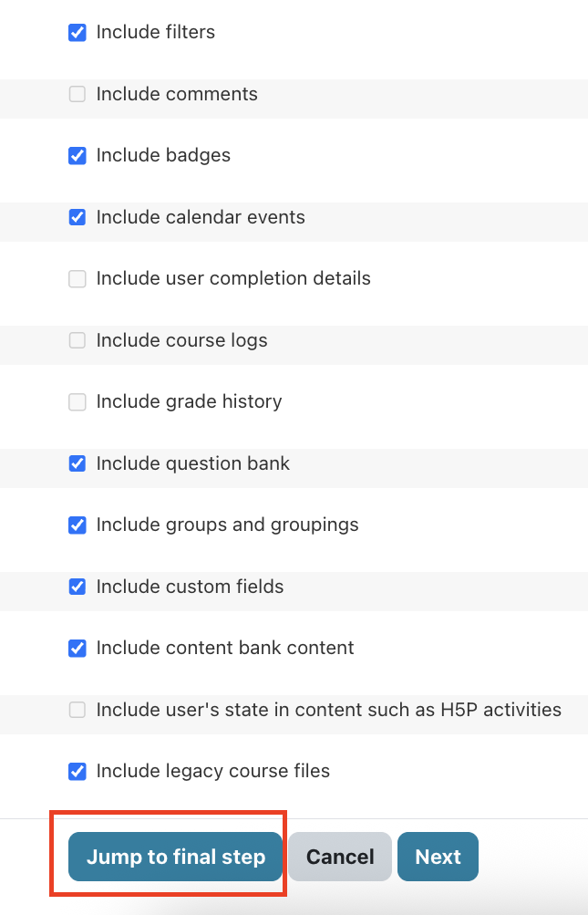Go to the Next step
This screenshot has height=915, width=588.
pyautogui.click(x=438, y=857)
